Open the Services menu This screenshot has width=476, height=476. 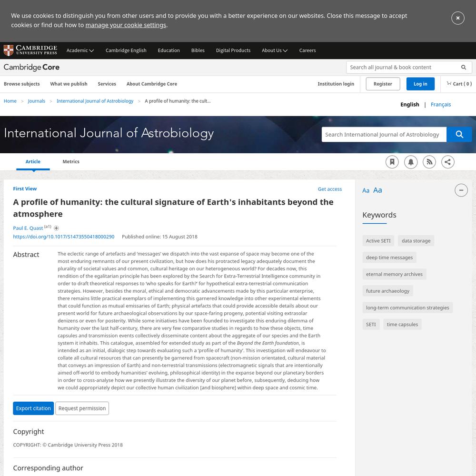click(107, 84)
